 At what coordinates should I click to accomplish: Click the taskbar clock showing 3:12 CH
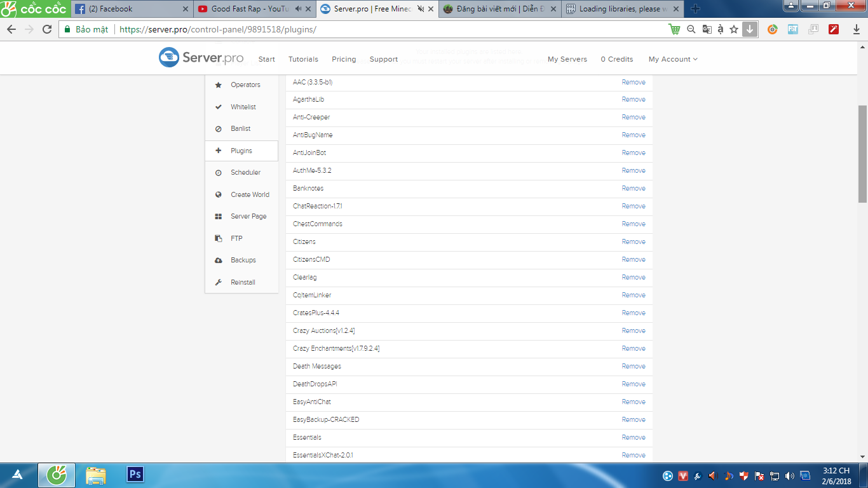(x=836, y=475)
